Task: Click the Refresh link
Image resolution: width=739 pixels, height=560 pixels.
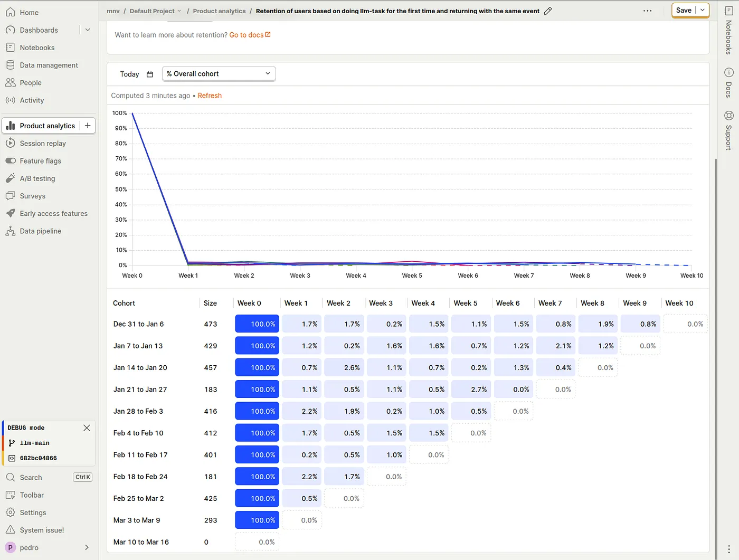Action: (210, 96)
